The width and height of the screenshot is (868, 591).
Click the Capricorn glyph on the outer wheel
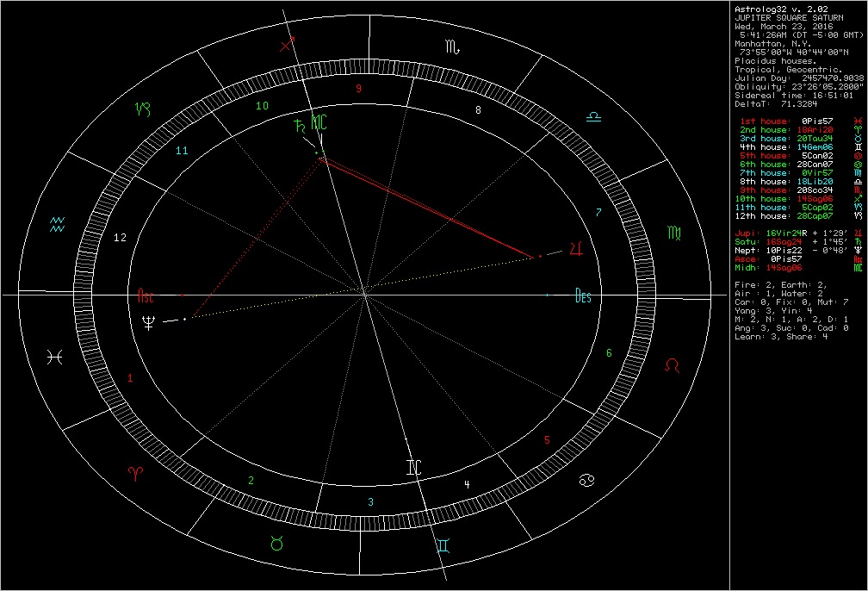pos(144,109)
